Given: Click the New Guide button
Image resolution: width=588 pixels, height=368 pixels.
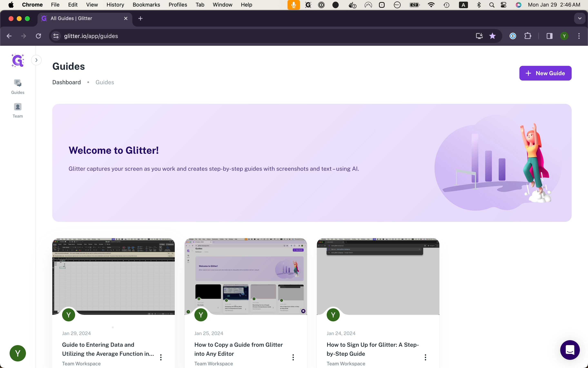Looking at the screenshot, I should (545, 73).
